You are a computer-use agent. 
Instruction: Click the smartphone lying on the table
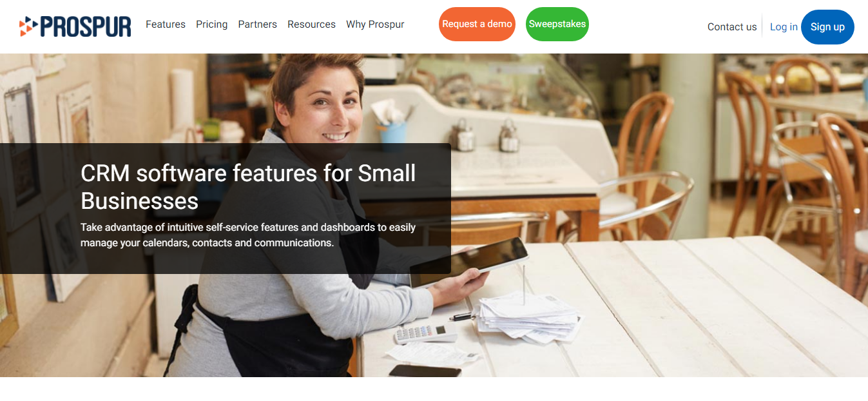coord(425,371)
